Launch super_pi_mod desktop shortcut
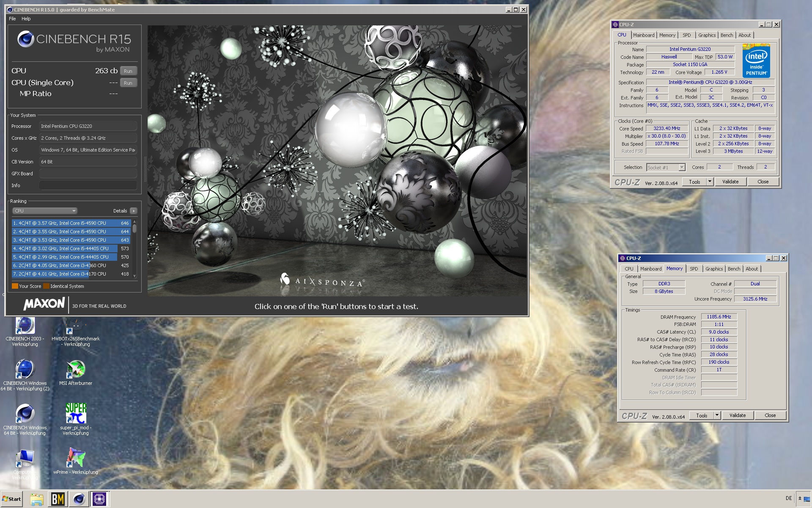 [x=76, y=420]
